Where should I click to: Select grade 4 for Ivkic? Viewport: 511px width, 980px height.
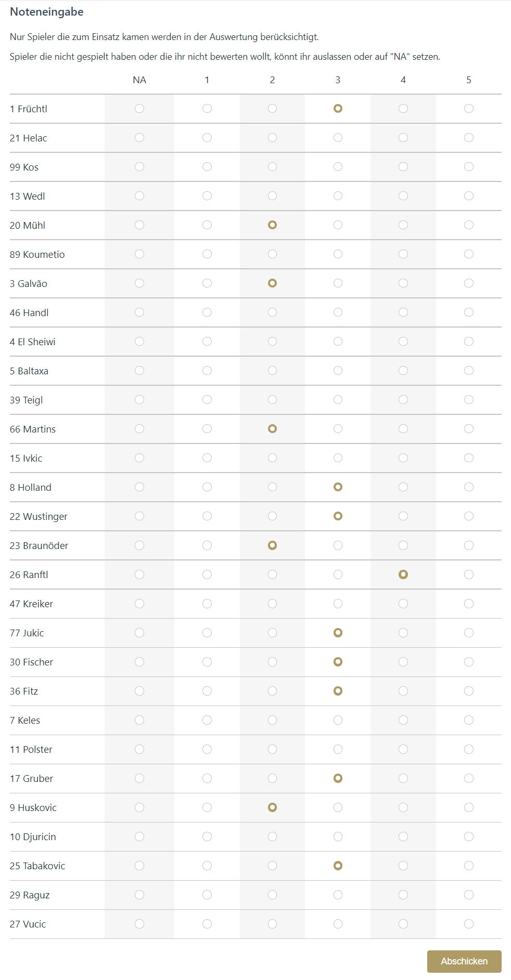click(403, 458)
